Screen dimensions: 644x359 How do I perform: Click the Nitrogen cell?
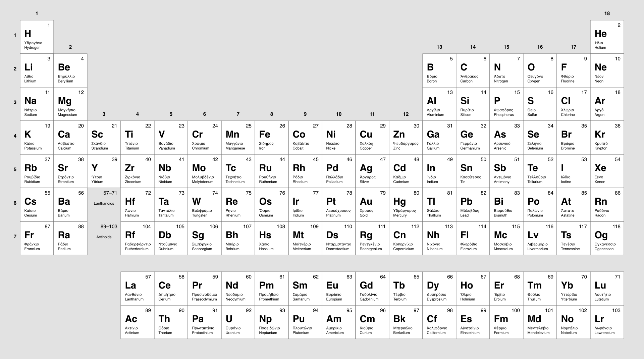(506, 70)
